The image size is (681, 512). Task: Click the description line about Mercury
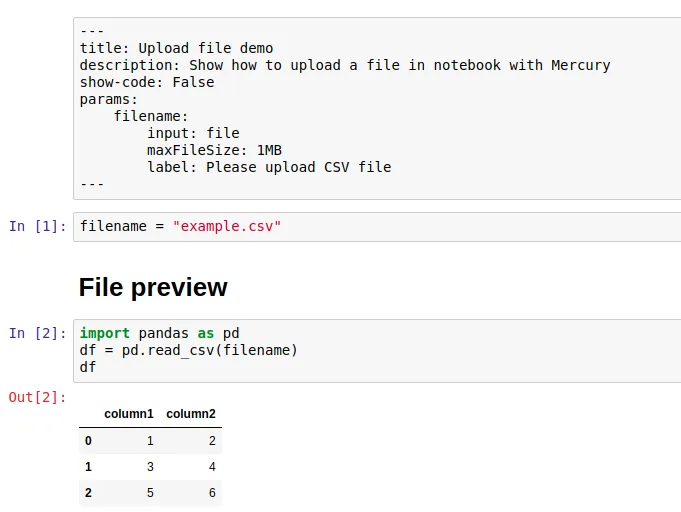[x=345, y=65]
